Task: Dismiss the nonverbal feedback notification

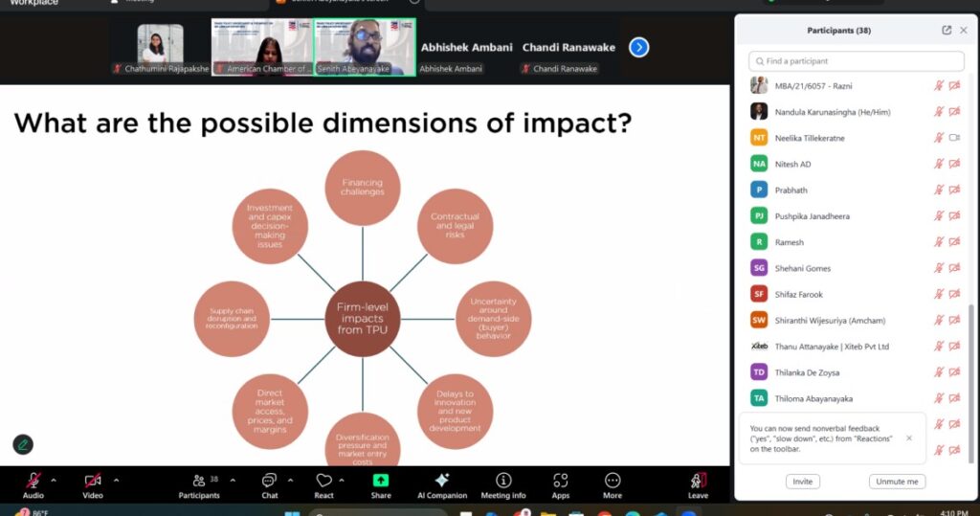Action: [909, 438]
